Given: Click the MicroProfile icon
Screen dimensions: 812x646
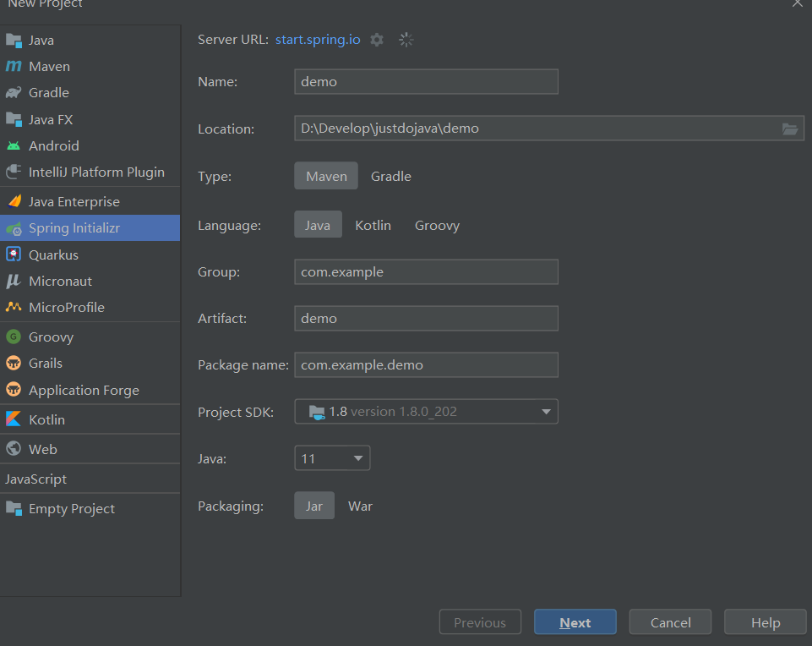Looking at the screenshot, I should [14, 307].
